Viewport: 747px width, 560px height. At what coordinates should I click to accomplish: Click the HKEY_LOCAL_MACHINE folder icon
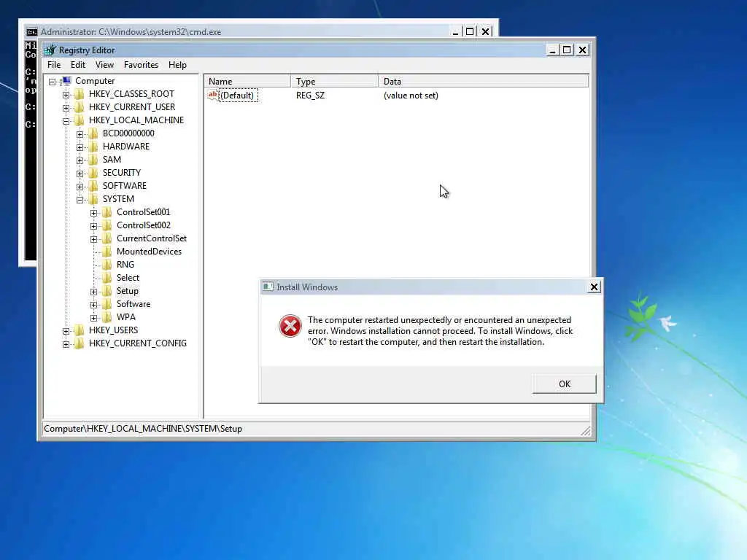tap(79, 120)
